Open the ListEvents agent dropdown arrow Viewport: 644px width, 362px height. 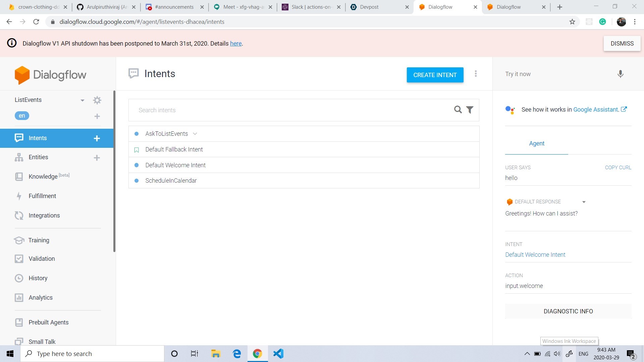[x=82, y=100]
